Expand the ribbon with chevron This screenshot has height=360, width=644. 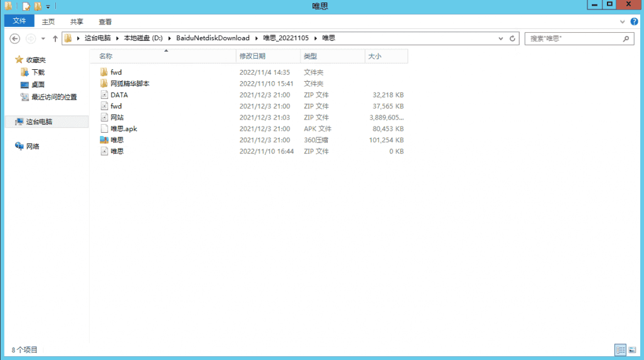622,22
